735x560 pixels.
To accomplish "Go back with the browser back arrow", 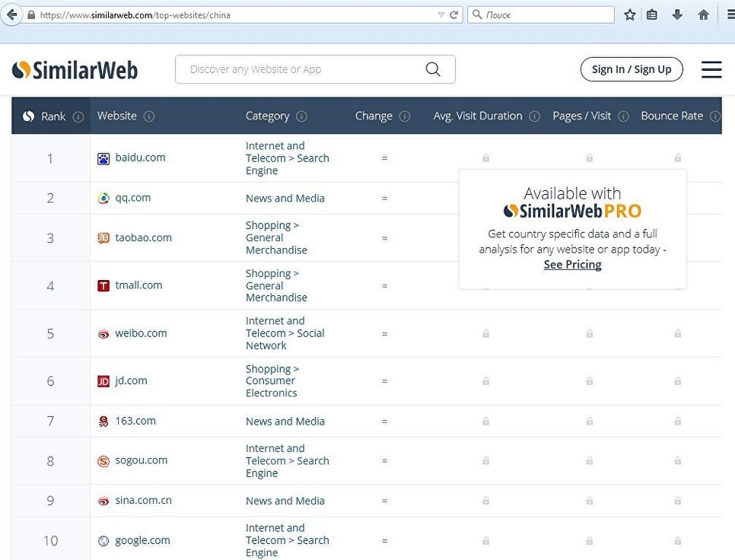I will coord(11,14).
